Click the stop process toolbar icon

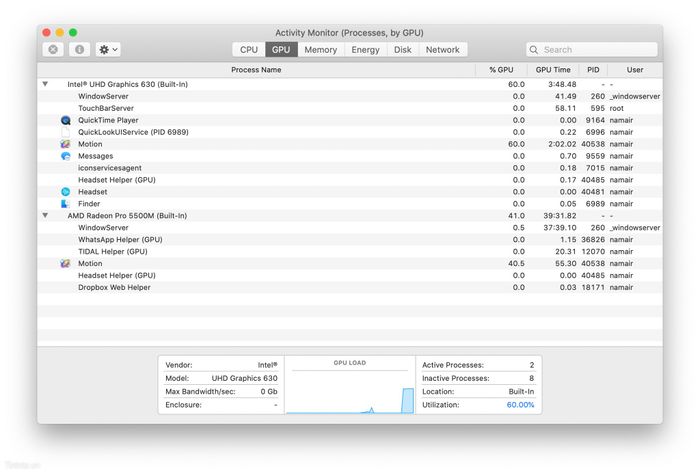click(x=53, y=50)
